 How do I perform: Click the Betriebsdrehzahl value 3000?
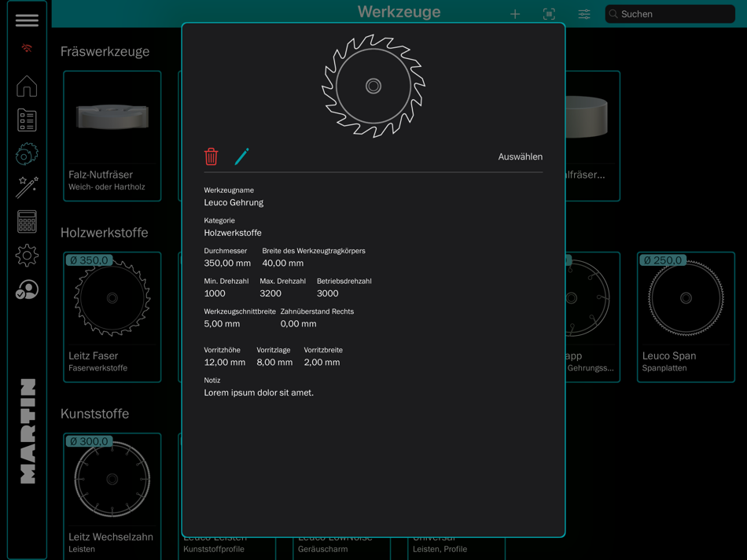[x=327, y=293]
